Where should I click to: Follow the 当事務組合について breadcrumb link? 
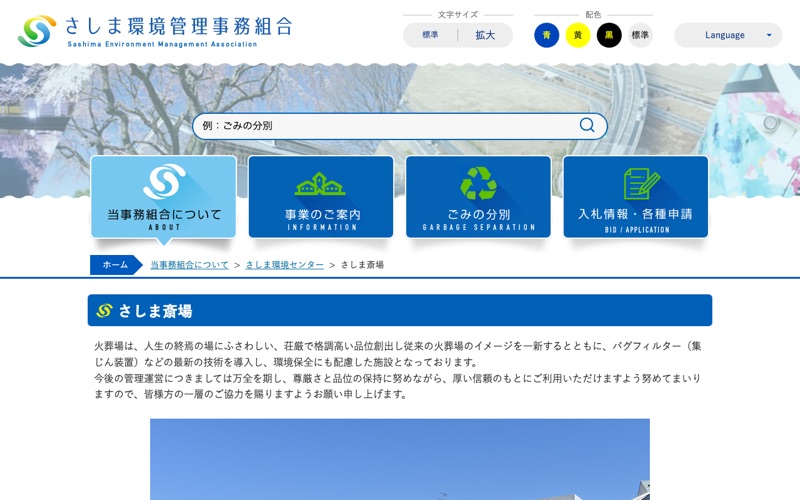(189, 265)
